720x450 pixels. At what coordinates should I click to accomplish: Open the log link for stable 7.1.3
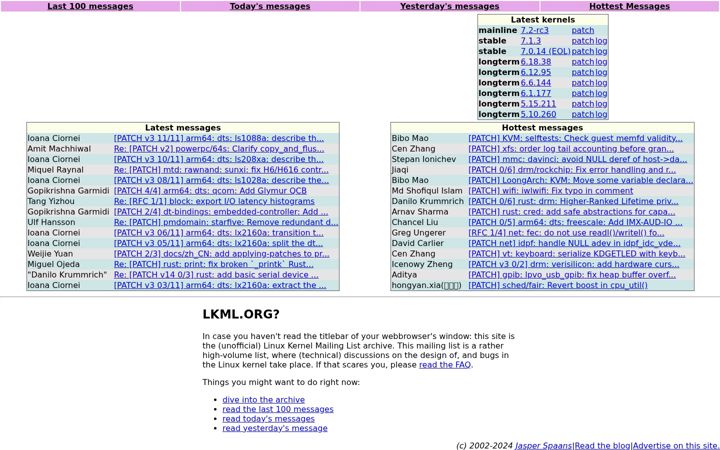click(601, 41)
